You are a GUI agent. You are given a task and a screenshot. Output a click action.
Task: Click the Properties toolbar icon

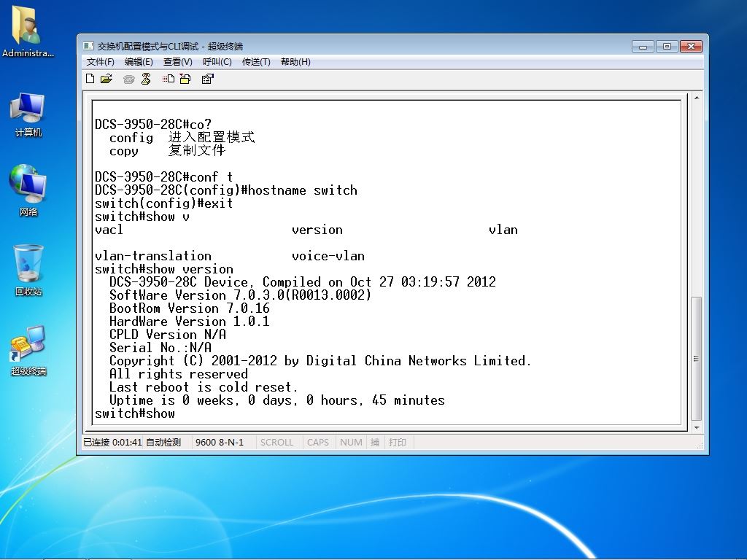[207, 79]
